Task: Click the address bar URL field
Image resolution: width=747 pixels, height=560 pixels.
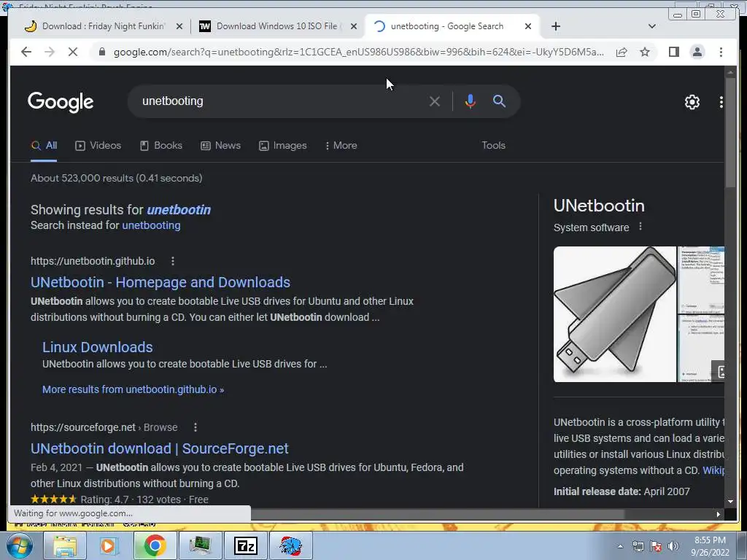Action: click(358, 52)
